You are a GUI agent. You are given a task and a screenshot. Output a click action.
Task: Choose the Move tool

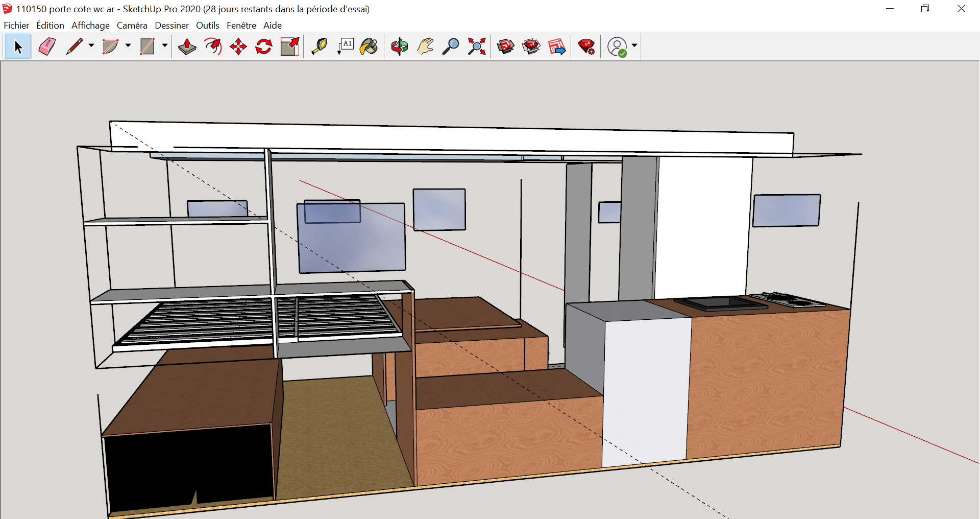click(x=238, y=46)
